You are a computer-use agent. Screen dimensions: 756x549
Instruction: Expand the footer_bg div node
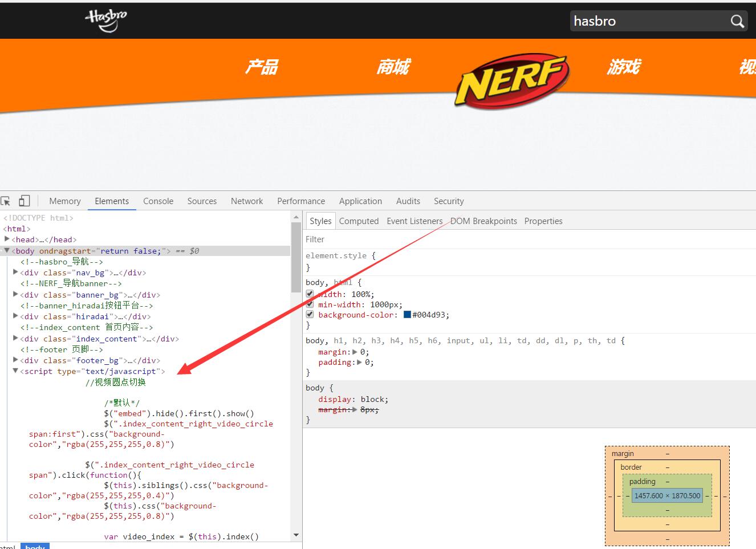(x=15, y=360)
